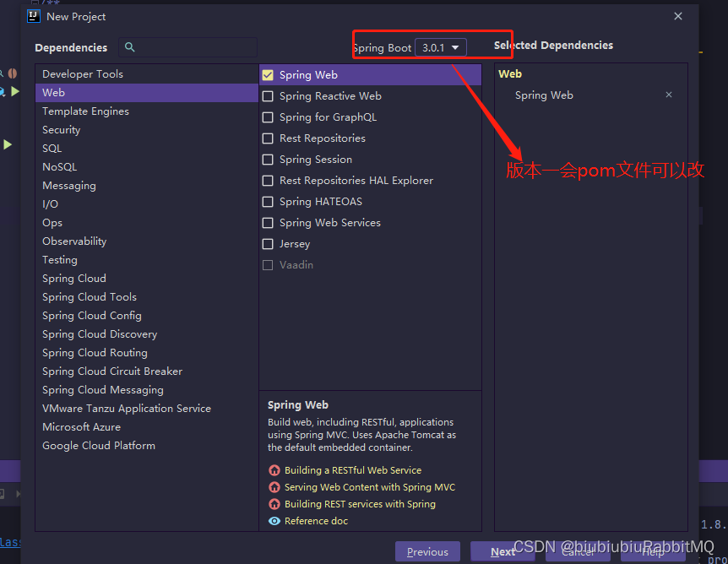This screenshot has width=728, height=564.
Task: Choose the Ops category
Action: [x=147, y=222]
